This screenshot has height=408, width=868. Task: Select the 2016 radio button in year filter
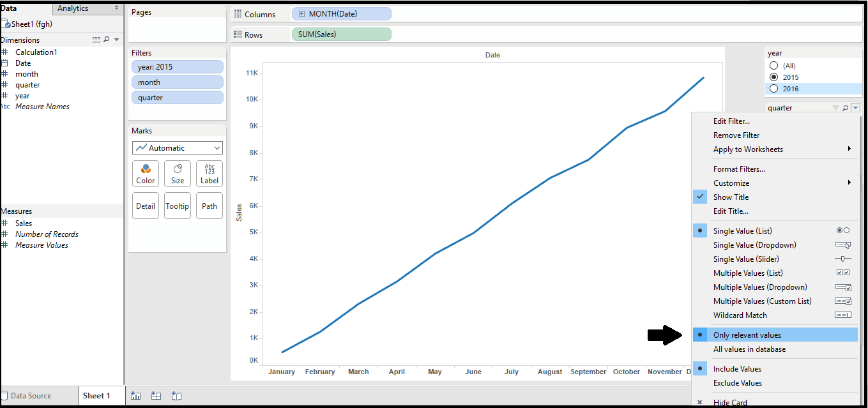click(x=772, y=88)
